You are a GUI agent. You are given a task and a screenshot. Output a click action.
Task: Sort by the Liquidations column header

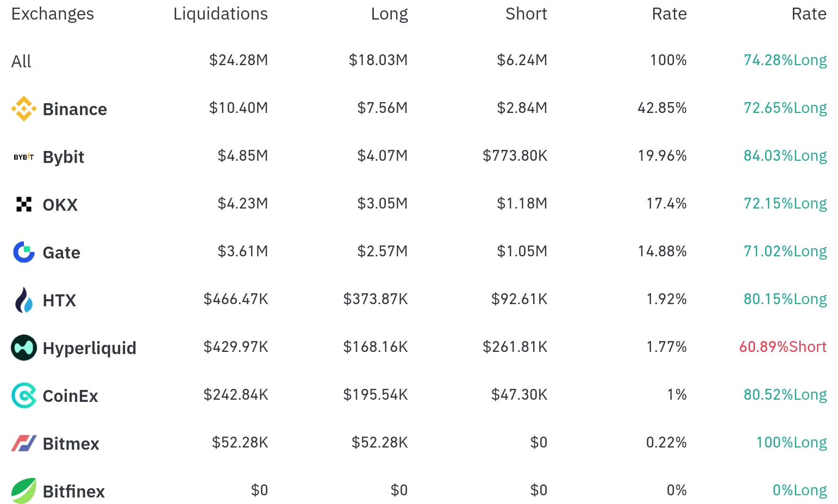[220, 14]
